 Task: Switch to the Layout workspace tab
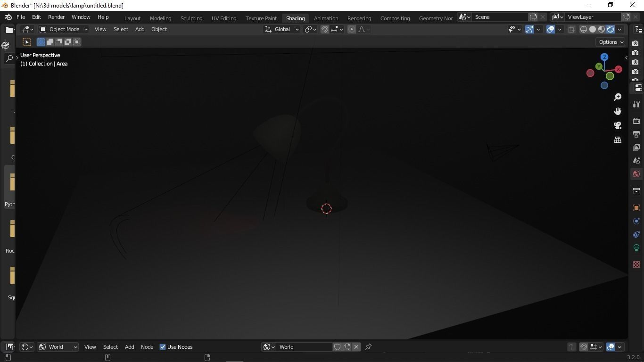click(x=132, y=18)
